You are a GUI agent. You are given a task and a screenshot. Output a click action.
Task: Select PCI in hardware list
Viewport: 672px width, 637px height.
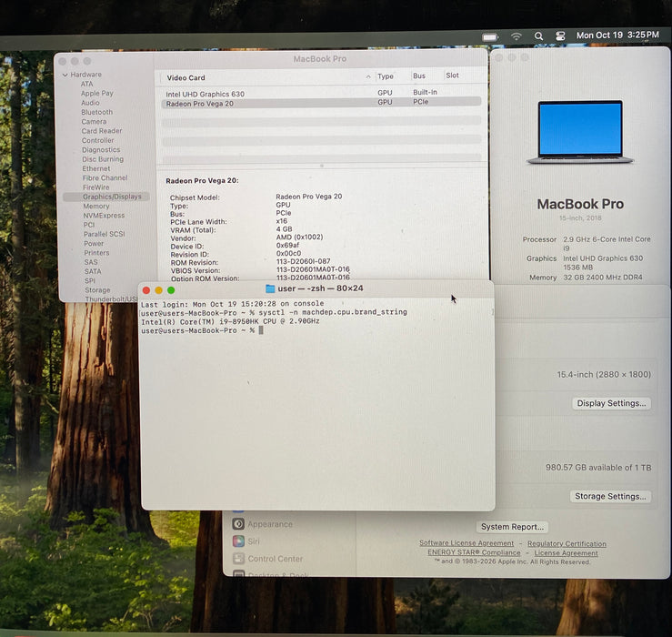(89, 225)
